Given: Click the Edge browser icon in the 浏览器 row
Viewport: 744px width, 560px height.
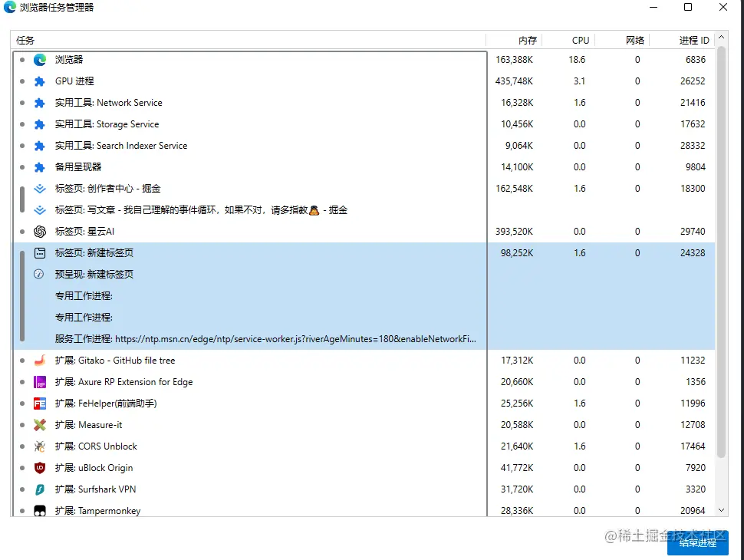Looking at the screenshot, I should click(40, 60).
